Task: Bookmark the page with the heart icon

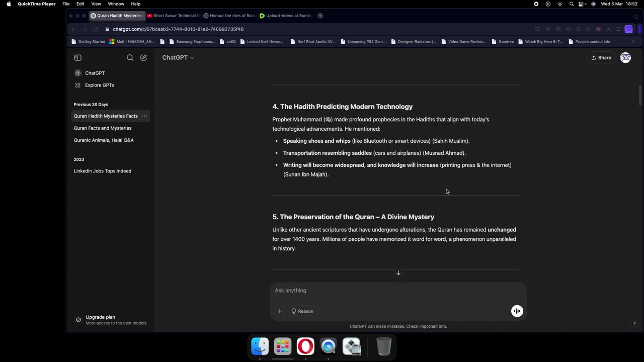Action: [598, 29]
